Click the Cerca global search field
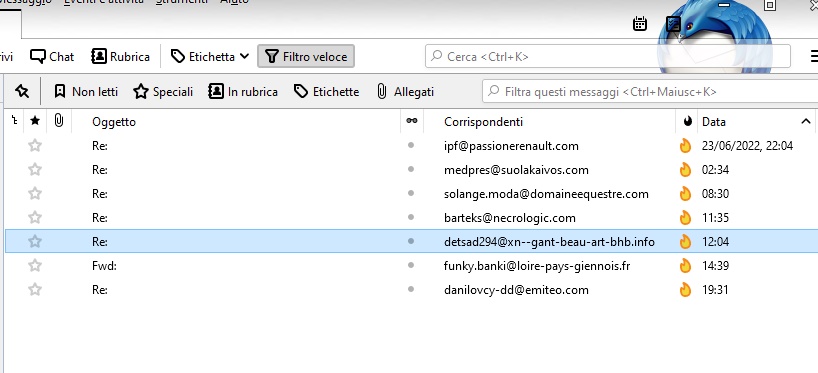Image resolution: width=818 pixels, height=373 pixels. click(608, 56)
